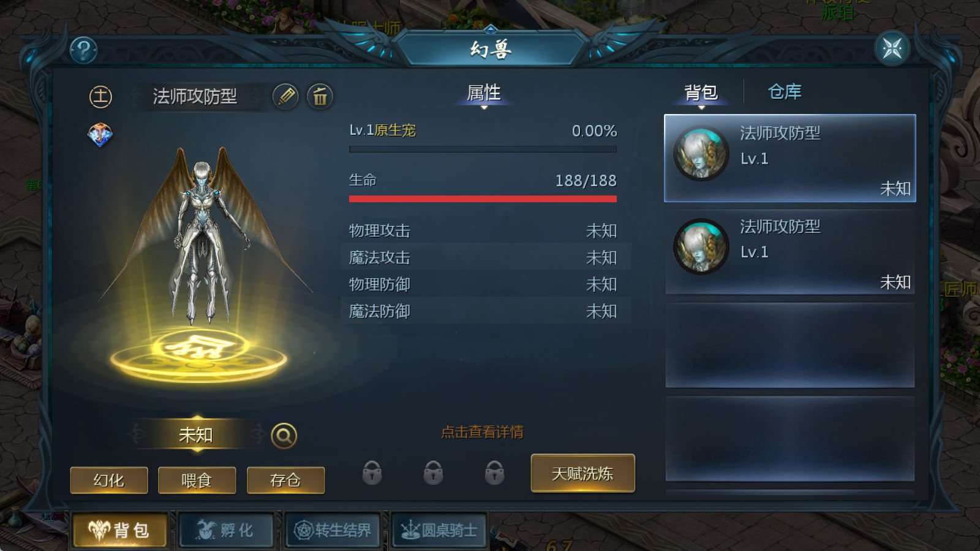Image resolution: width=980 pixels, height=551 pixels.
Task: Click the magnifier icon beside 未知
Action: pyautogui.click(x=284, y=436)
